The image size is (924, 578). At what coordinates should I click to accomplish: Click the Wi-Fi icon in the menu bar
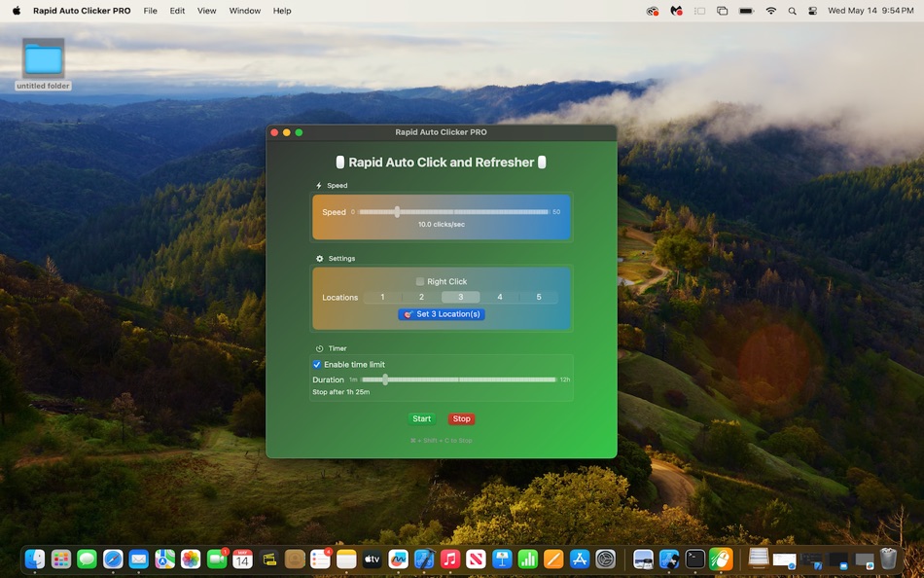(x=770, y=11)
